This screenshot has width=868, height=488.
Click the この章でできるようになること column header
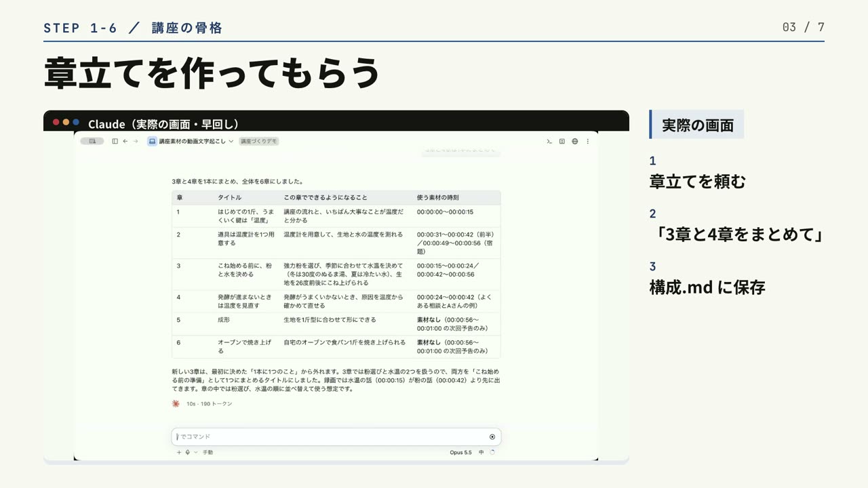[325, 197]
